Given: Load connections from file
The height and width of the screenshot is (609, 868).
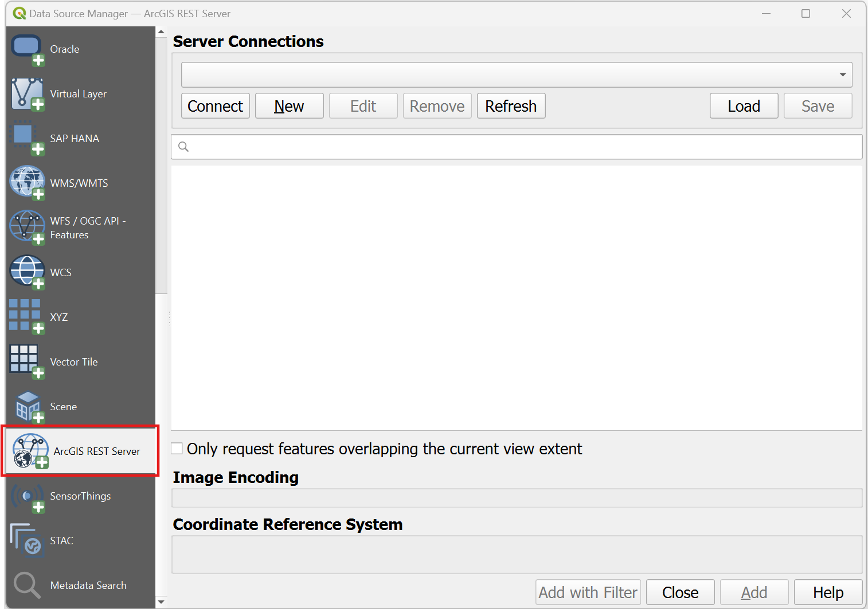Looking at the screenshot, I should 744,106.
